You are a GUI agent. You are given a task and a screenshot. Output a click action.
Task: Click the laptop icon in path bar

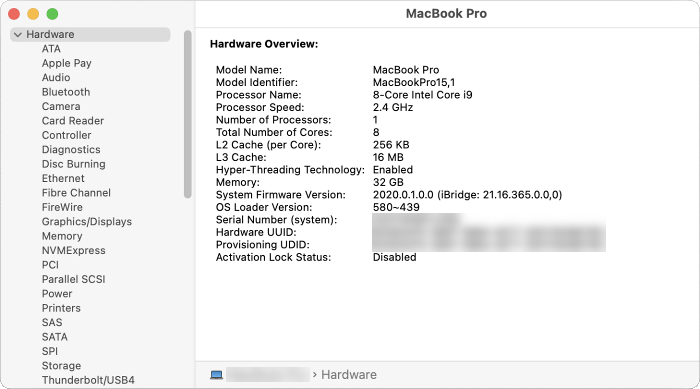click(217, 375)
